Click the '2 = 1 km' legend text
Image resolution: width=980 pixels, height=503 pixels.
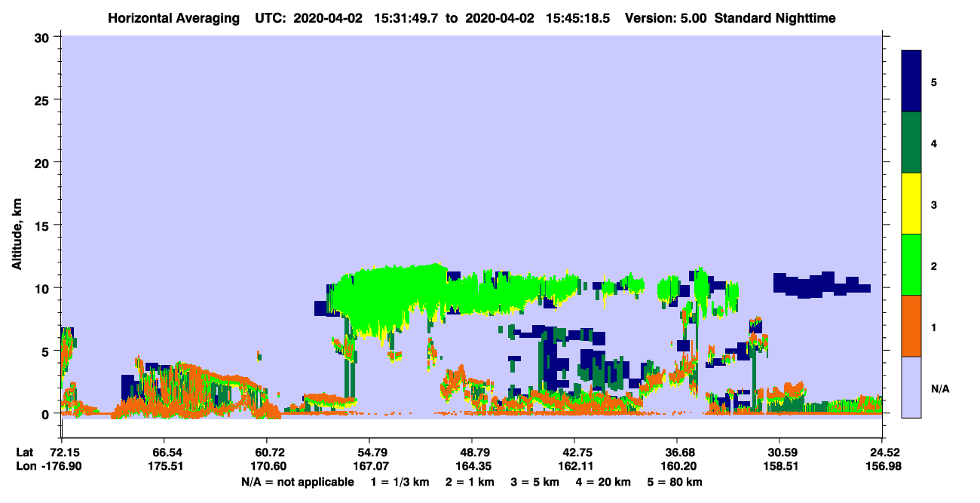click(x=469, y=482)
